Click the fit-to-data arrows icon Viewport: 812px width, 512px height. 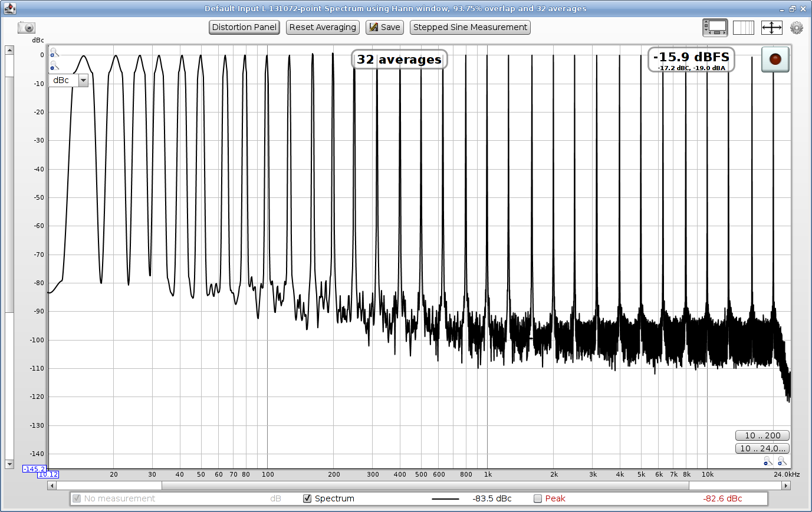(x=771, y=27)
